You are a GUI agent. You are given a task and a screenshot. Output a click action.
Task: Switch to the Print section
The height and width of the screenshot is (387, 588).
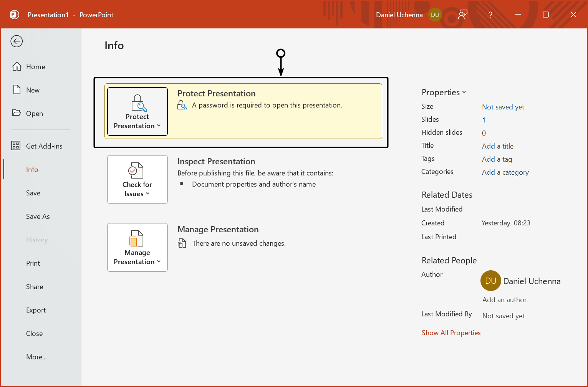point(33,263)
